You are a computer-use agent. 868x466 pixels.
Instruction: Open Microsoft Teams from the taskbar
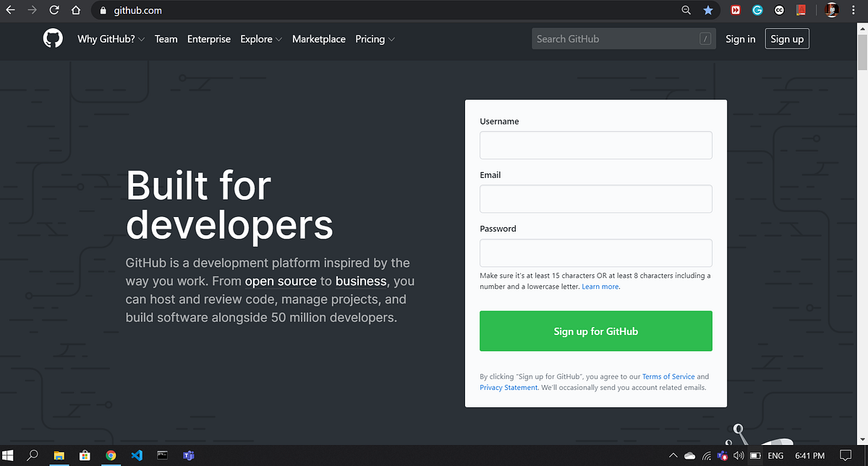(189, 456)
